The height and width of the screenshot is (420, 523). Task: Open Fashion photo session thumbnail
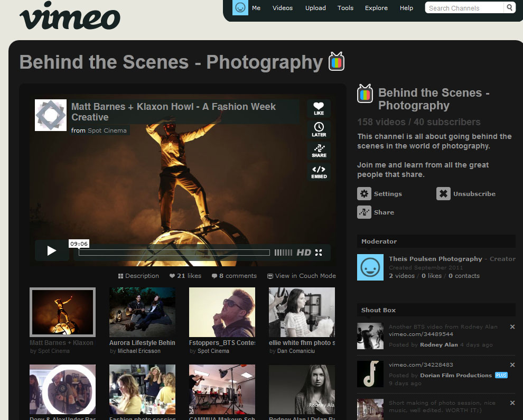143,389
